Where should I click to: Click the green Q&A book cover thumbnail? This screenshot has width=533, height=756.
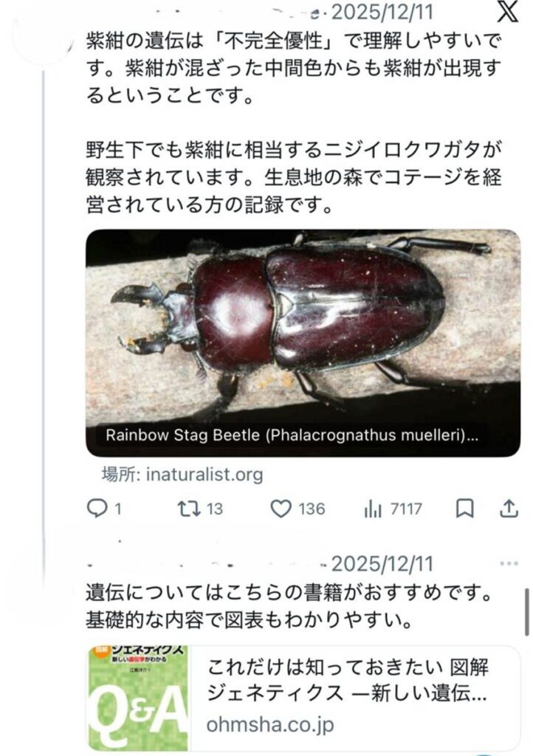tap(138, 698)
